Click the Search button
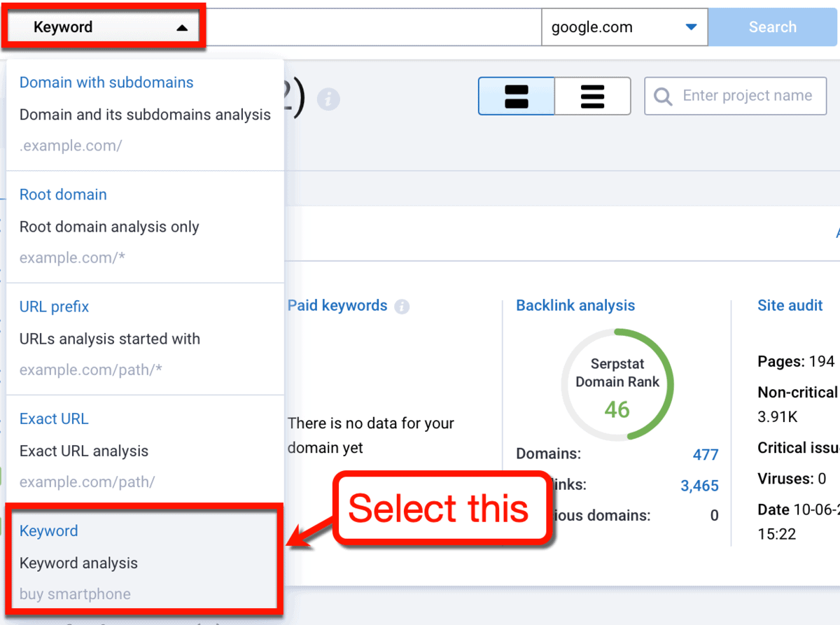Viewport: 840px width, 625px height. pyautogui.click(x=772, y=27)
